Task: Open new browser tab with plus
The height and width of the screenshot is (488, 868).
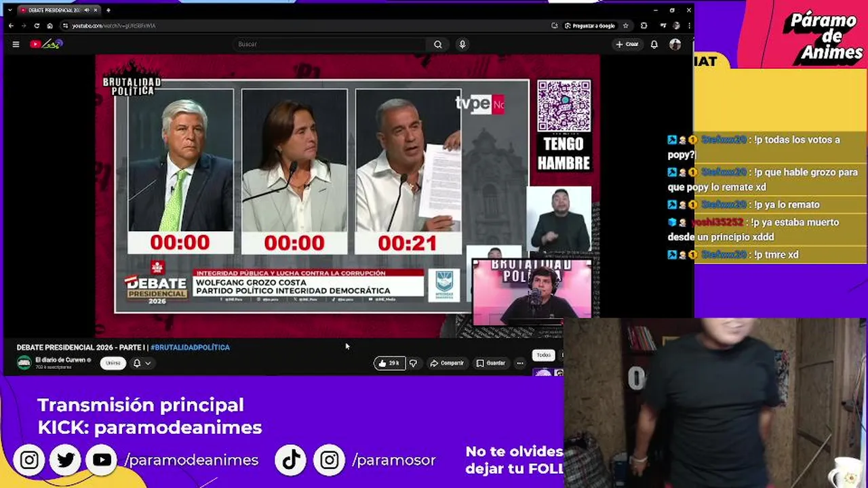Action: [108, 10]
